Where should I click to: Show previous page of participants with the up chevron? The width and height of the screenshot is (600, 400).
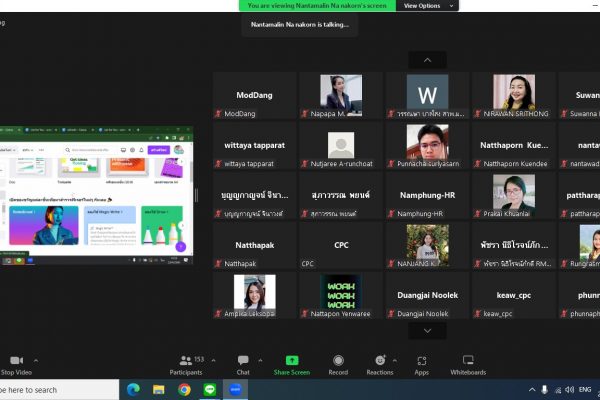click(427, 60)
